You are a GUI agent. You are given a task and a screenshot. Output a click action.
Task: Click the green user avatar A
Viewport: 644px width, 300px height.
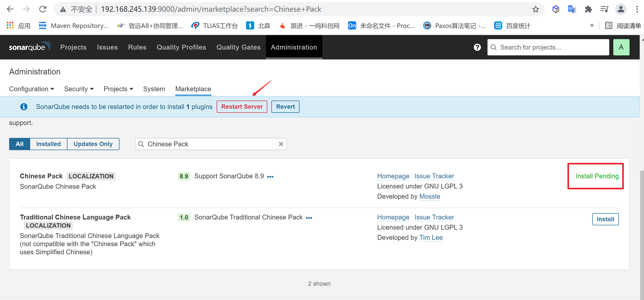621,47
